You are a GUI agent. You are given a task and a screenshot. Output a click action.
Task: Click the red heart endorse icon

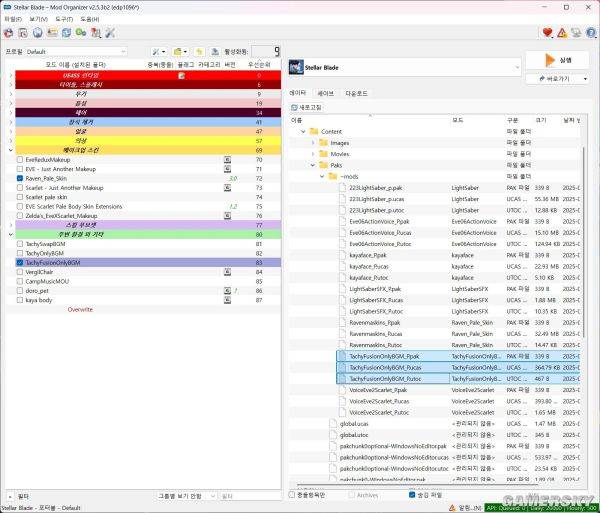click(547, 33)
